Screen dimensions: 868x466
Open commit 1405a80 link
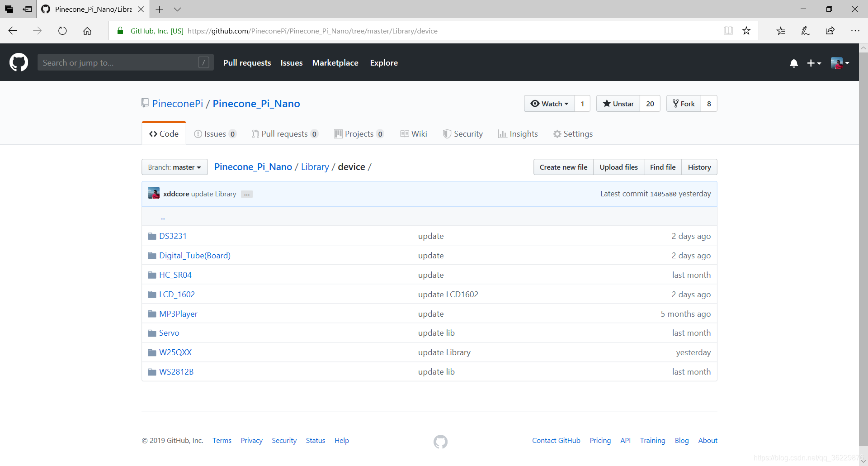663,194
